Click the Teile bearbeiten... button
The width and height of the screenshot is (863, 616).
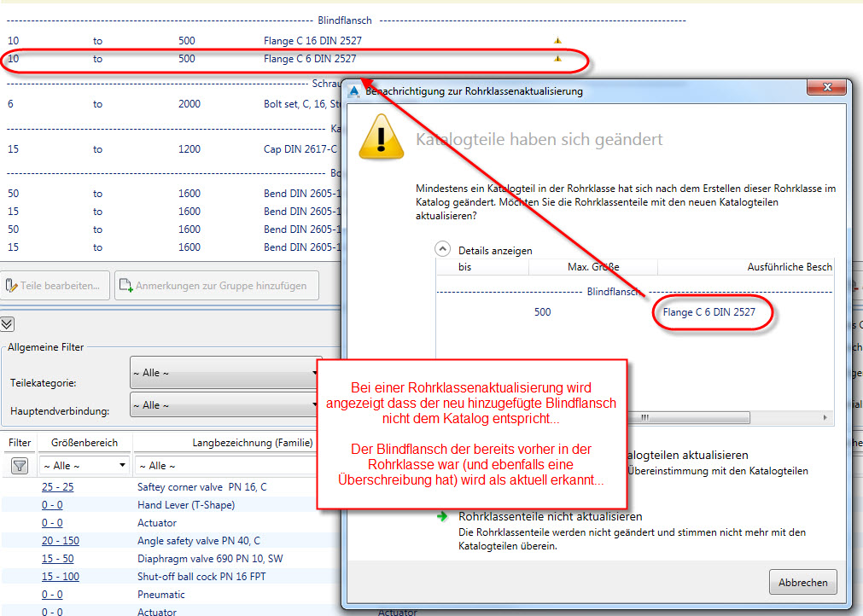[x=55, y=286]
